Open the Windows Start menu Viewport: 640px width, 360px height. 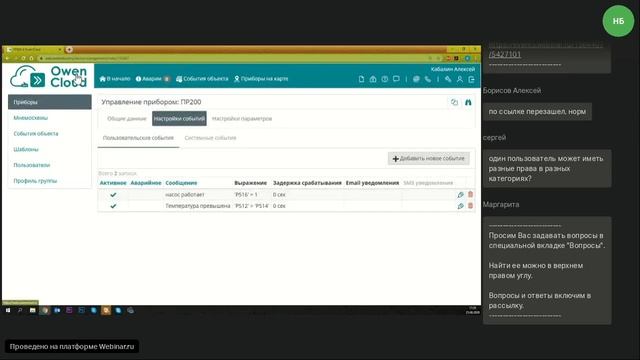[8, 311]
